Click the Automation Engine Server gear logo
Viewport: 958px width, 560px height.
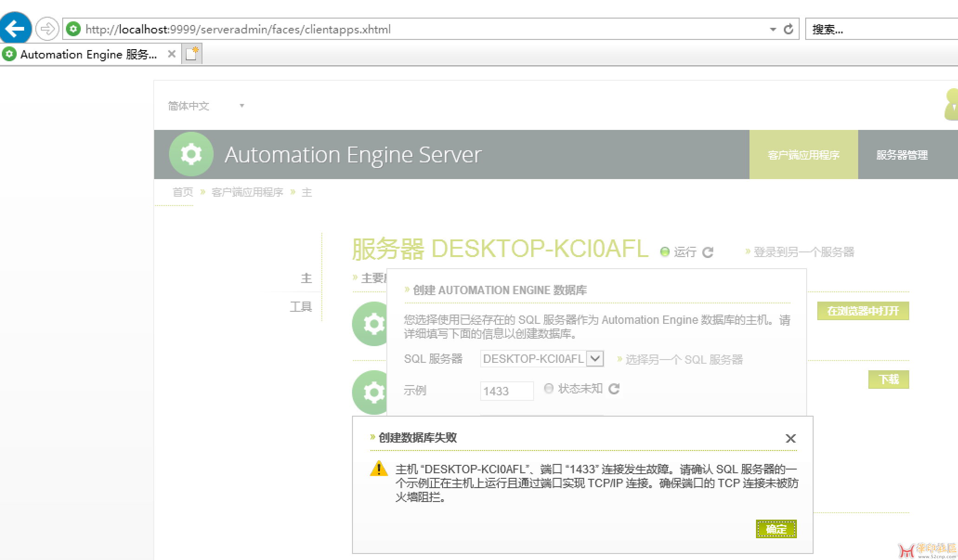tap(191, 154)
